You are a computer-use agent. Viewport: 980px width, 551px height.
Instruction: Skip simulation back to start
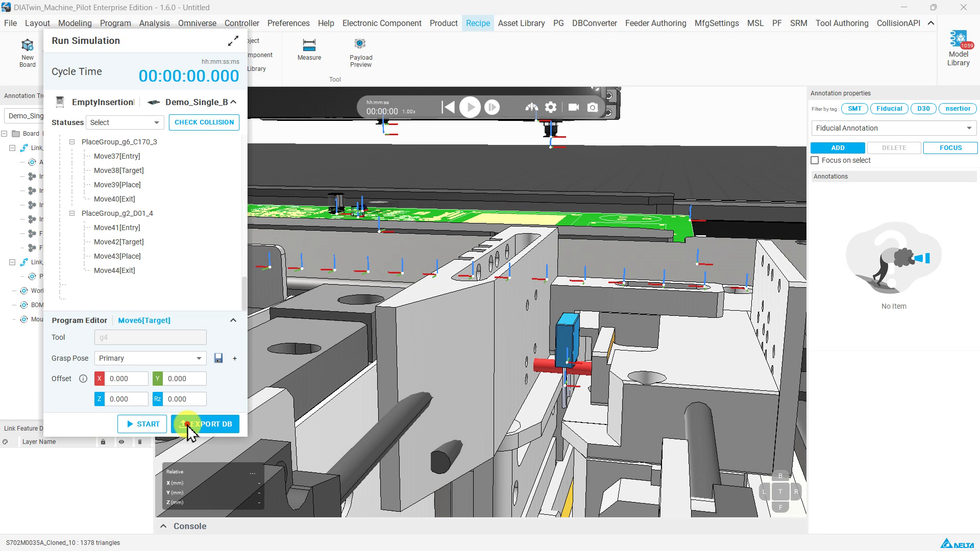coord(448,107)
